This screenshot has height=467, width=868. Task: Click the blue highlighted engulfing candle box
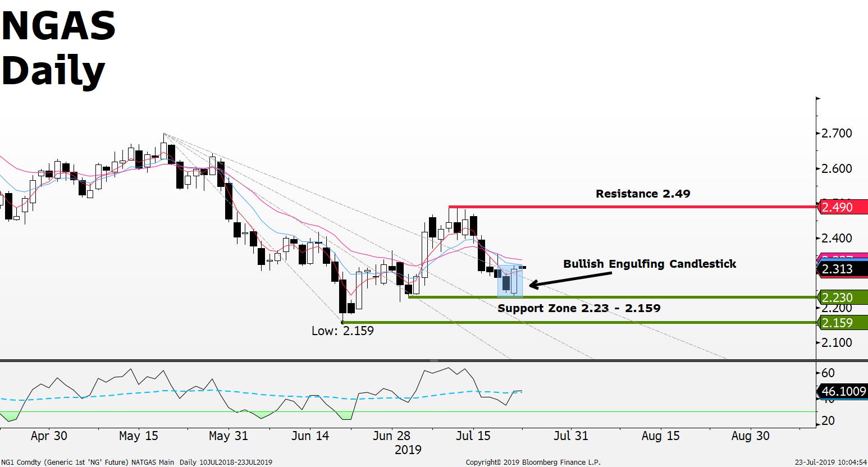[x=510, y=281]
